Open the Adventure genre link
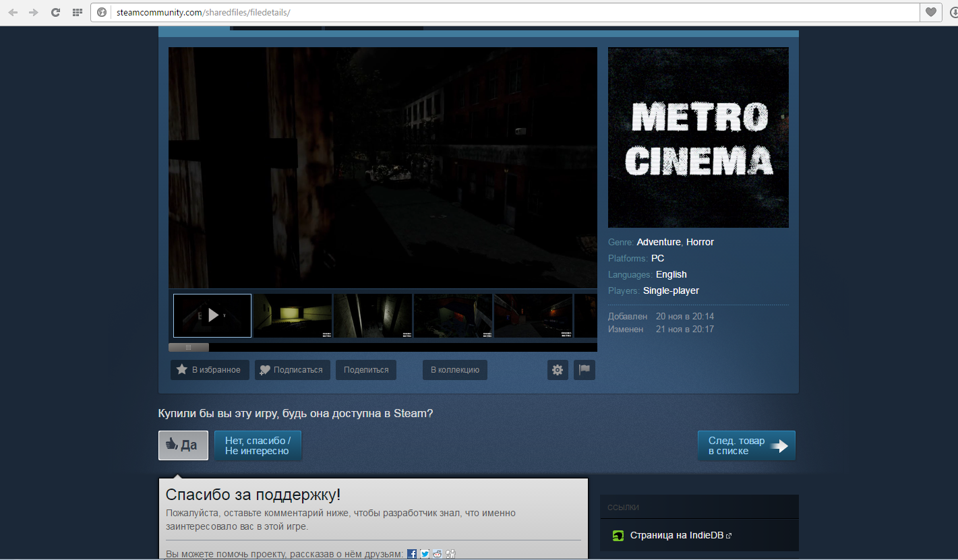 (659, 242)
